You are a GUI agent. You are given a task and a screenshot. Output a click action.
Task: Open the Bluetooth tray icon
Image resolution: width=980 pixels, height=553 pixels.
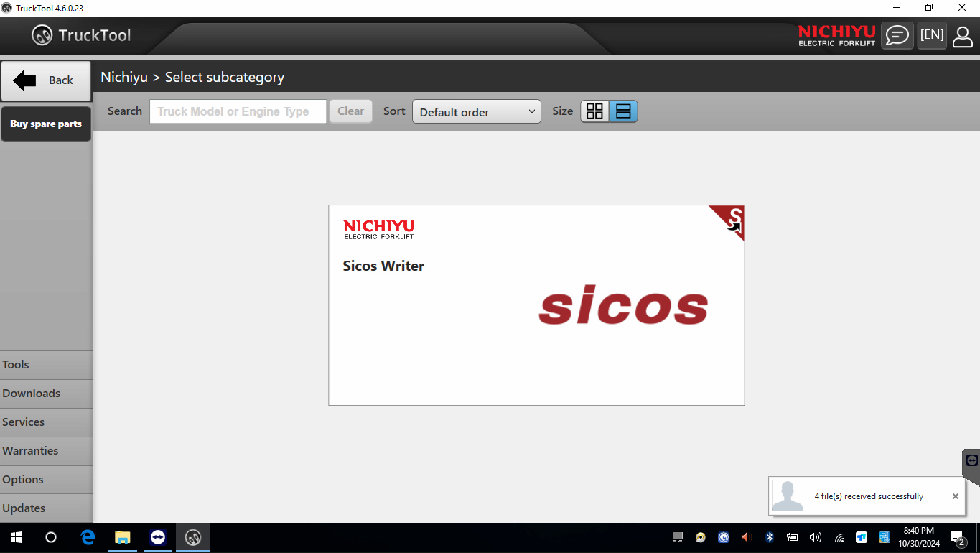[x=770, y=537]
